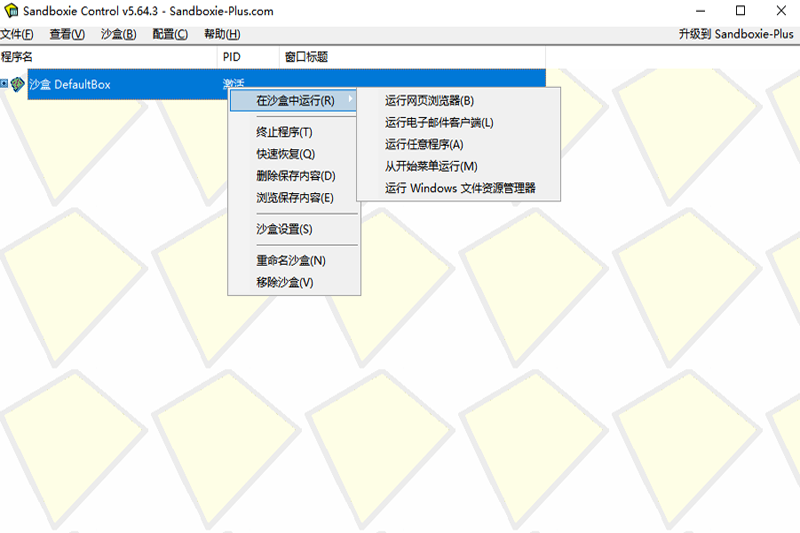Screen dimensions: 800x533
Task: Open the 帮助(H) menu
Action: [x=222, y=34]
